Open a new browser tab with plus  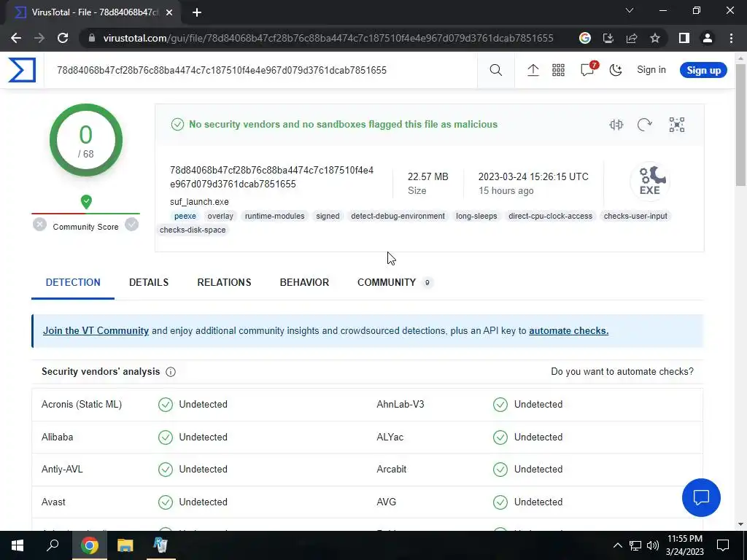point(197,13)
